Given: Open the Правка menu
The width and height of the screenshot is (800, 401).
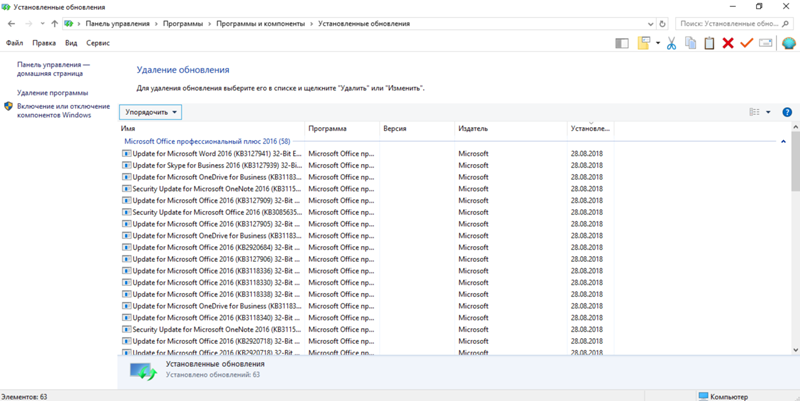Looking at the screenshot, I should (44, 43).
